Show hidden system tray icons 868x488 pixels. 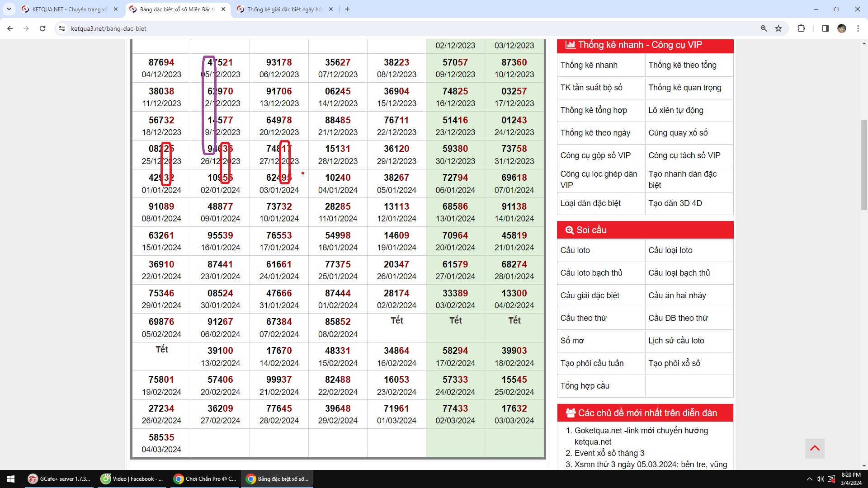coord(809,479)
